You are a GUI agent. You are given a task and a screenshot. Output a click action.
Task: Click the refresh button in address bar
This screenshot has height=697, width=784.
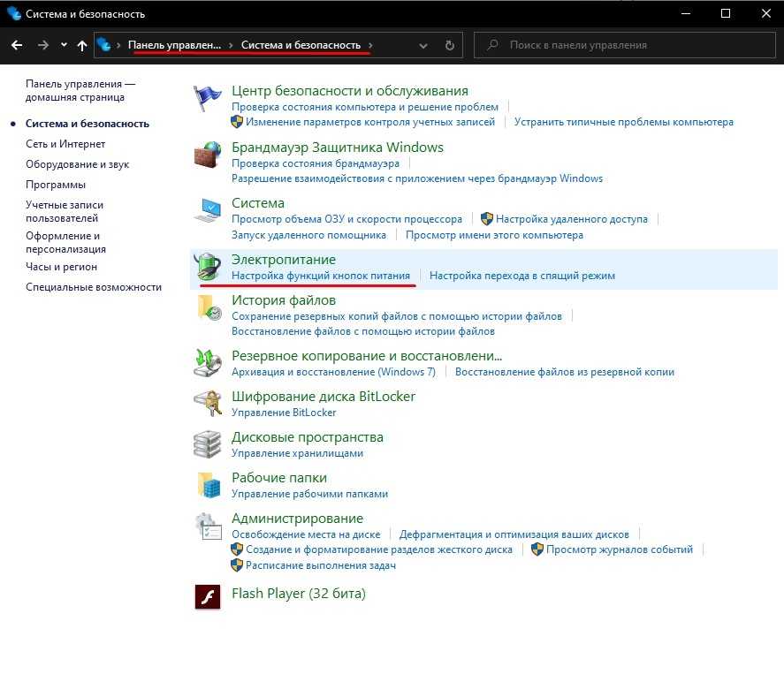(x=450, y=45)
